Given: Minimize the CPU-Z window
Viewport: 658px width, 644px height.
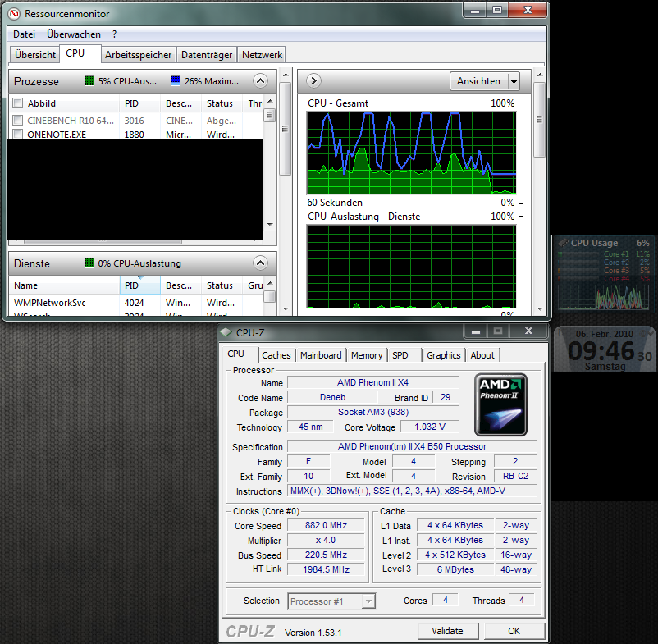Looking at the screenshot, I should 476,331.
